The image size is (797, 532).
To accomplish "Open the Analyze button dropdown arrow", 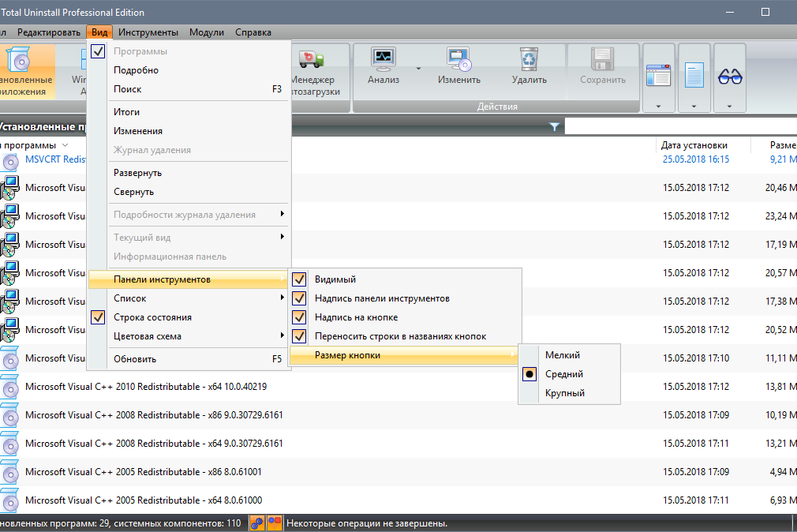I will (x=418, y=68).
